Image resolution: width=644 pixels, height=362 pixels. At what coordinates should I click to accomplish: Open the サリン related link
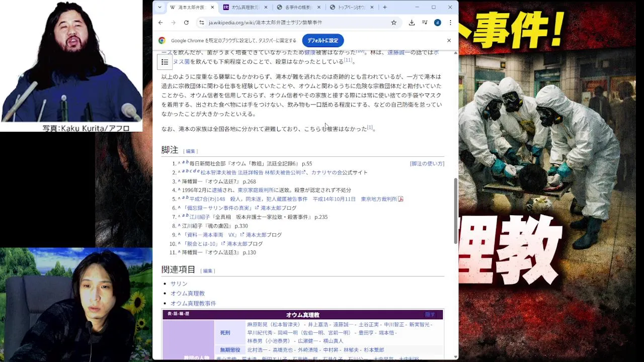coord(179,284)
